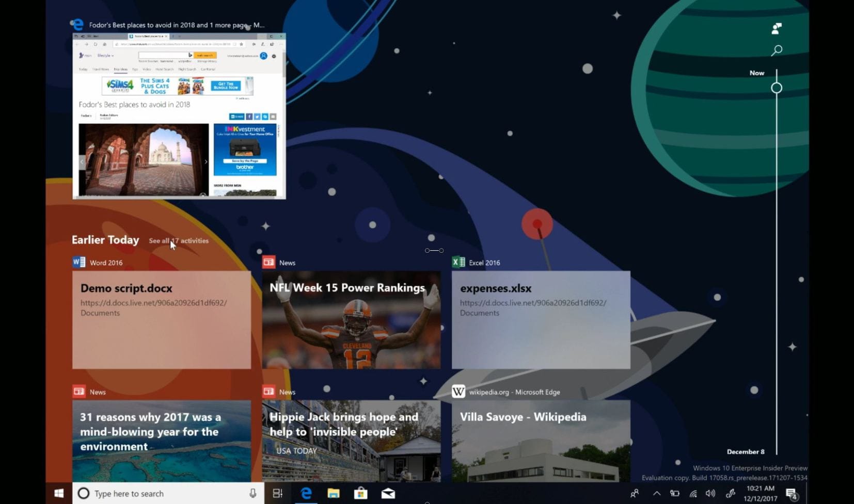Viewport: 854px width, 504px height.
Task: Click the timeline search magnifier icon
Action: [x=777, y=50]
